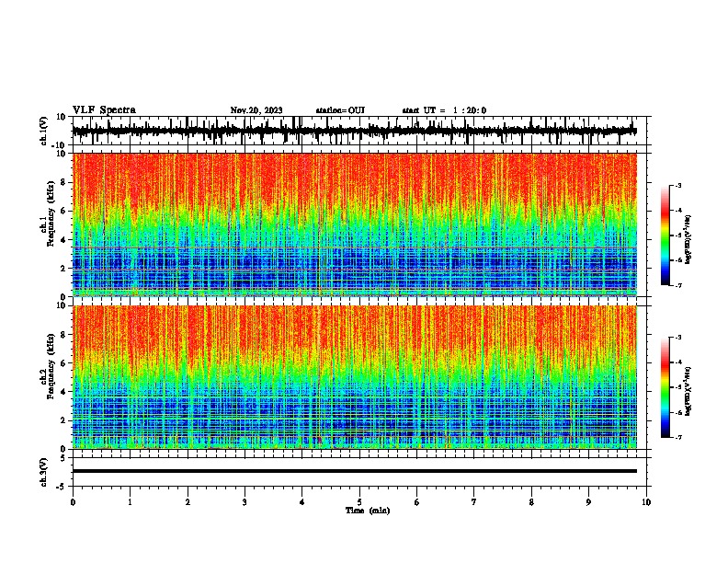Click the "5" tick on ch.3(V) axis

[x=64, y=458]
